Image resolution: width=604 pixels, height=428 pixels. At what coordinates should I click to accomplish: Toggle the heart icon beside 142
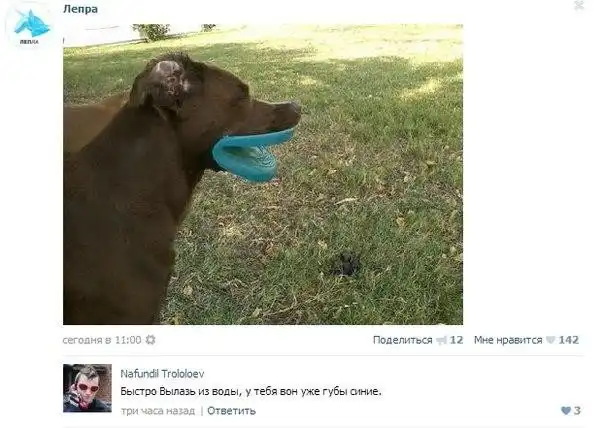click(x=551, y=340)
